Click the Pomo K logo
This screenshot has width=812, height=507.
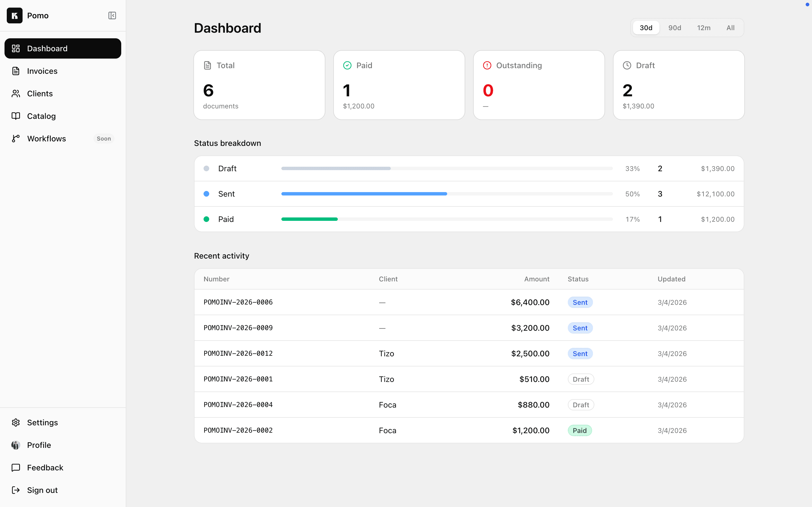[14, 15]
